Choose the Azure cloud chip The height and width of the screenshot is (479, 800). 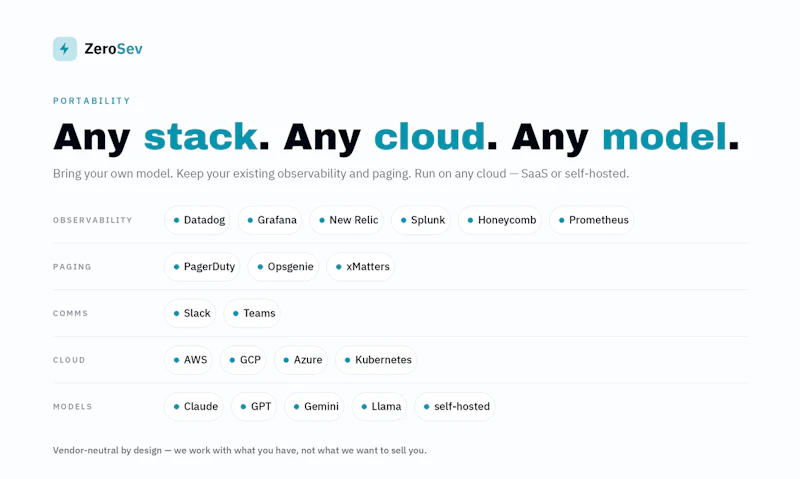tap(301, 360)
